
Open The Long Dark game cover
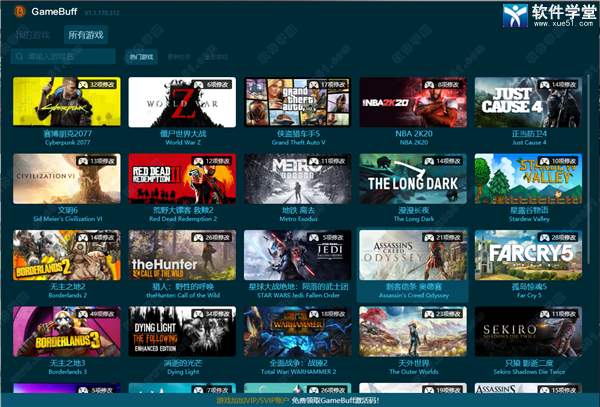[413, 178]
